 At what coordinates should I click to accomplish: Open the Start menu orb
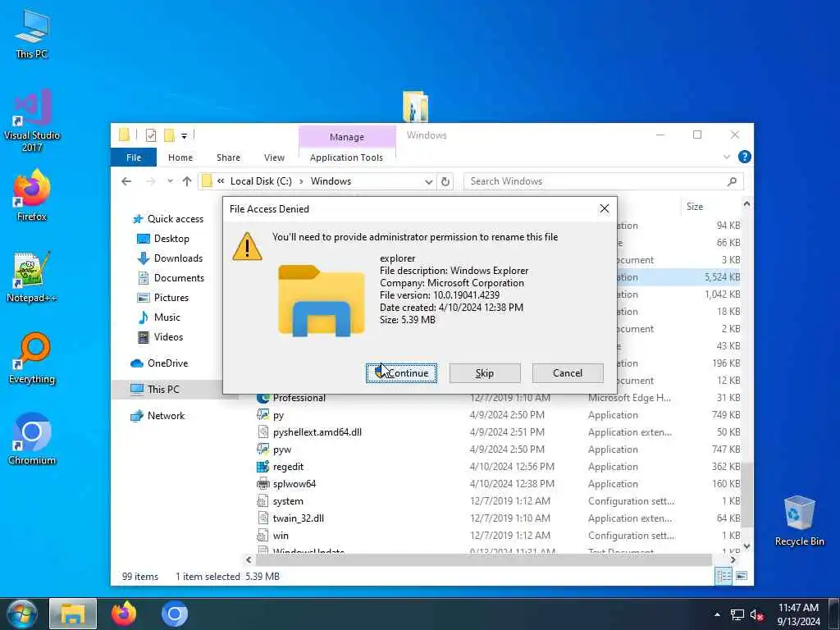[x=21, y=614]
